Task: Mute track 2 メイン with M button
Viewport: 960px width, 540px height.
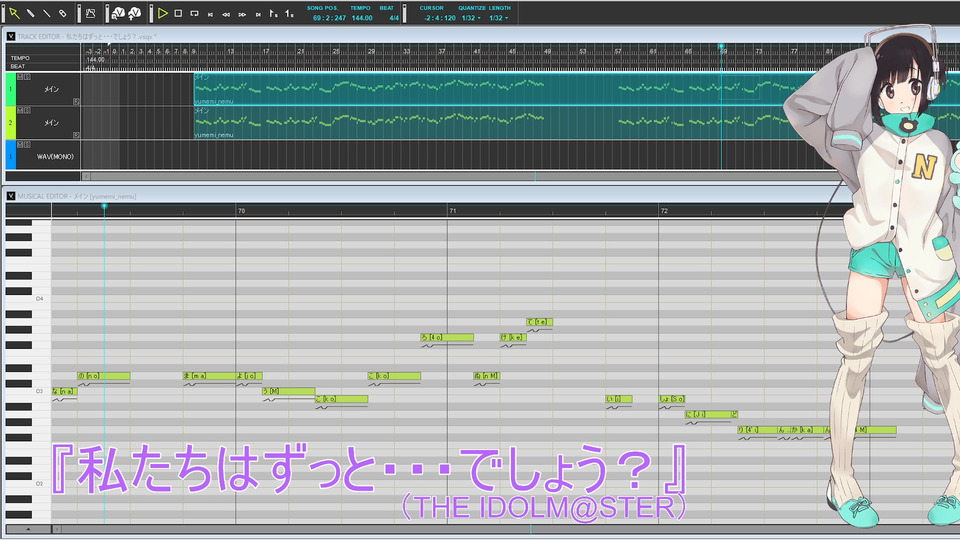Action: coord(20,110)
